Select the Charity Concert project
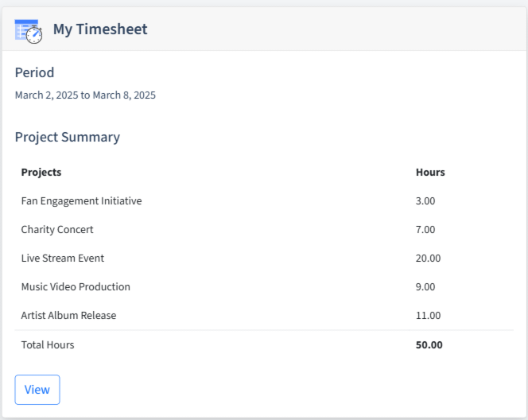 [57, 229]
